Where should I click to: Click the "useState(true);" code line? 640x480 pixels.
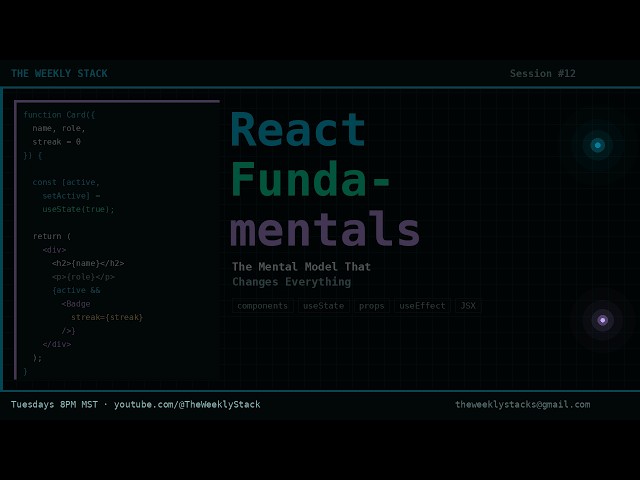coord(78,209)
